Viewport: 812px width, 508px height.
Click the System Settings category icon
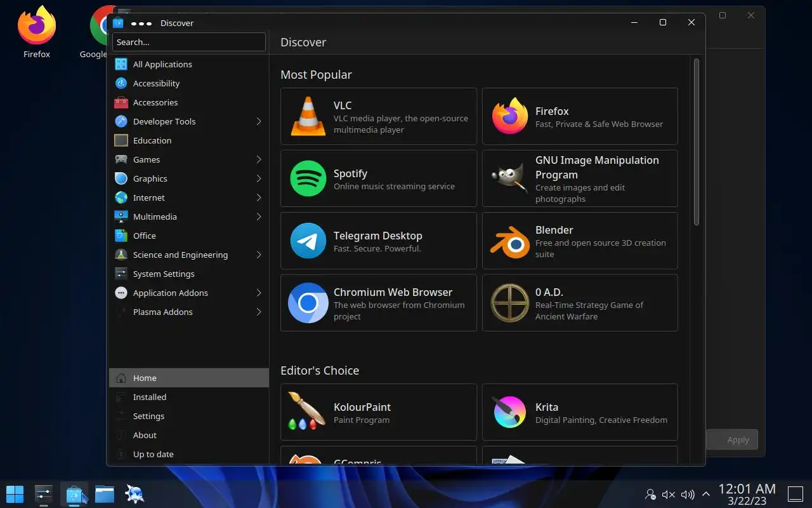coord(121,274)
